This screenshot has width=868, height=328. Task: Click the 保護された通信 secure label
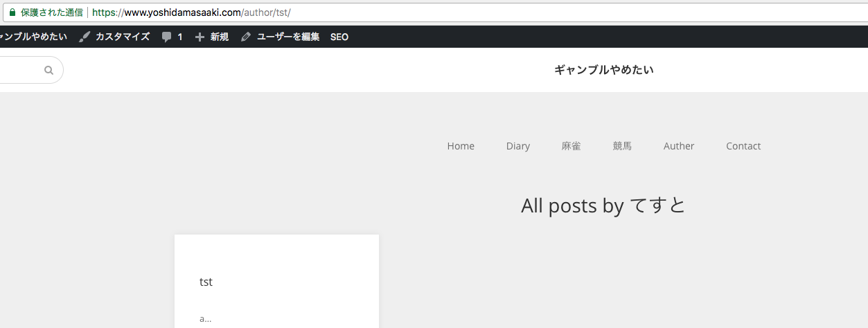tap(52, 12)
